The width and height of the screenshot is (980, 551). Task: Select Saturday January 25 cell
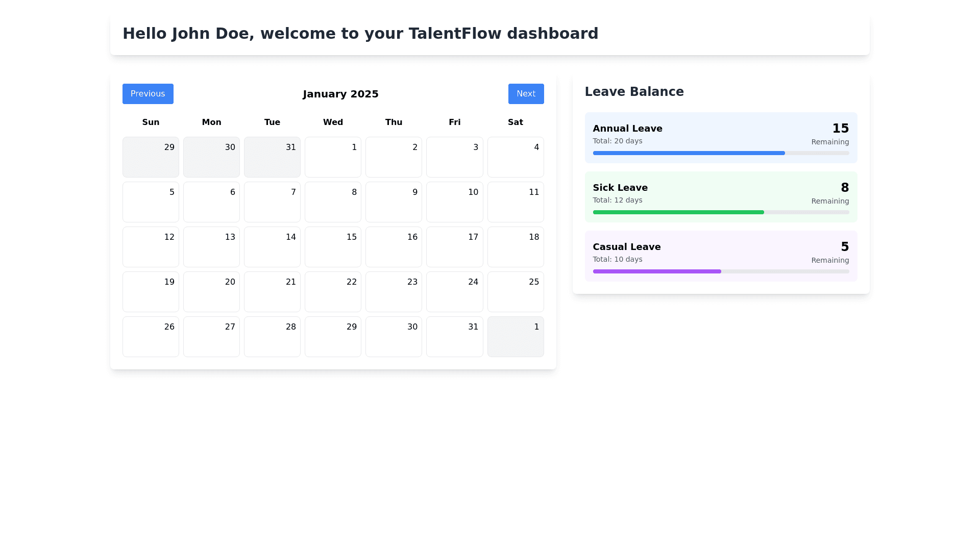pos(515,292)
